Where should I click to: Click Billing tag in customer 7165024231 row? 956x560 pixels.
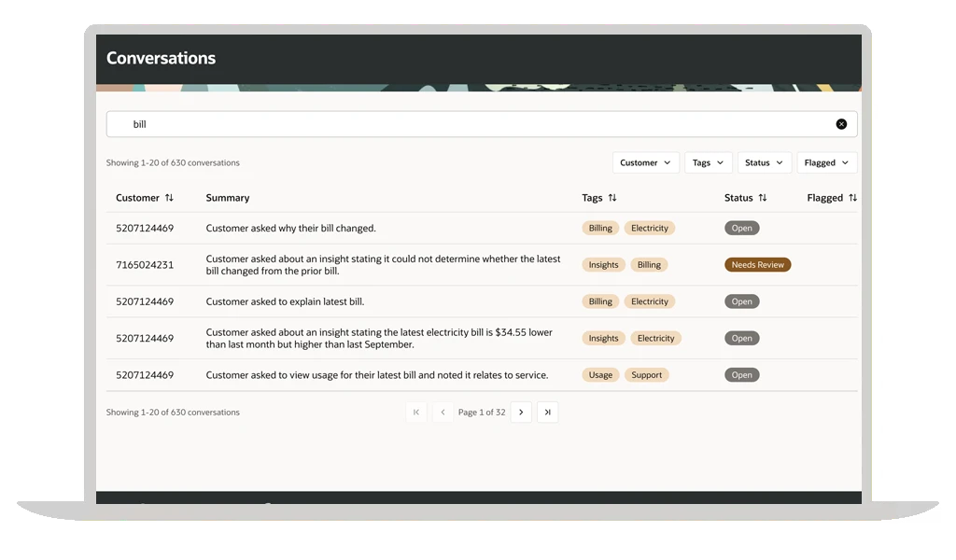649,265
